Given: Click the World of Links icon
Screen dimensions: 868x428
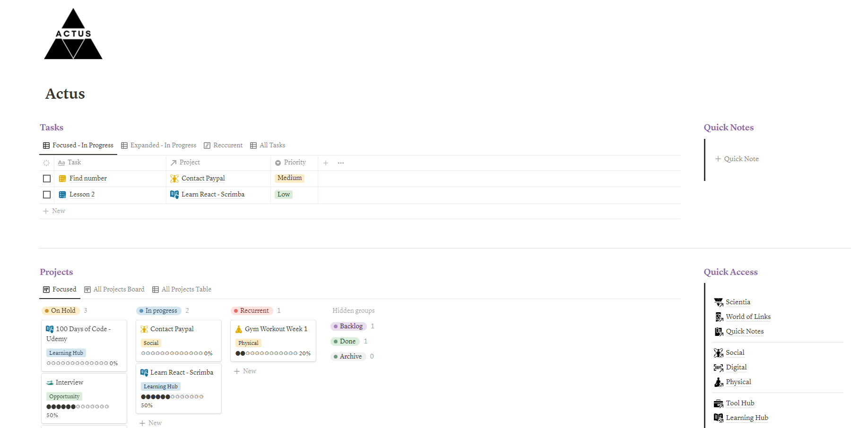Looking at the screenshot, I should pos(719,317).
